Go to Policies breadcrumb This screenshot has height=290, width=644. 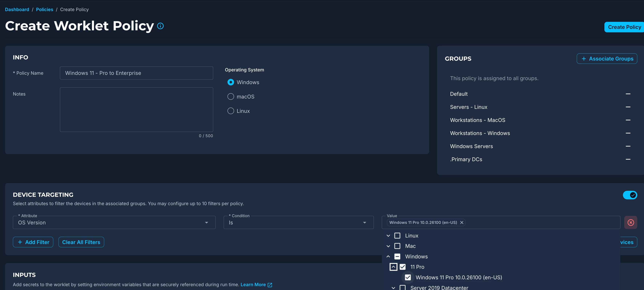[x=45, y=9]
